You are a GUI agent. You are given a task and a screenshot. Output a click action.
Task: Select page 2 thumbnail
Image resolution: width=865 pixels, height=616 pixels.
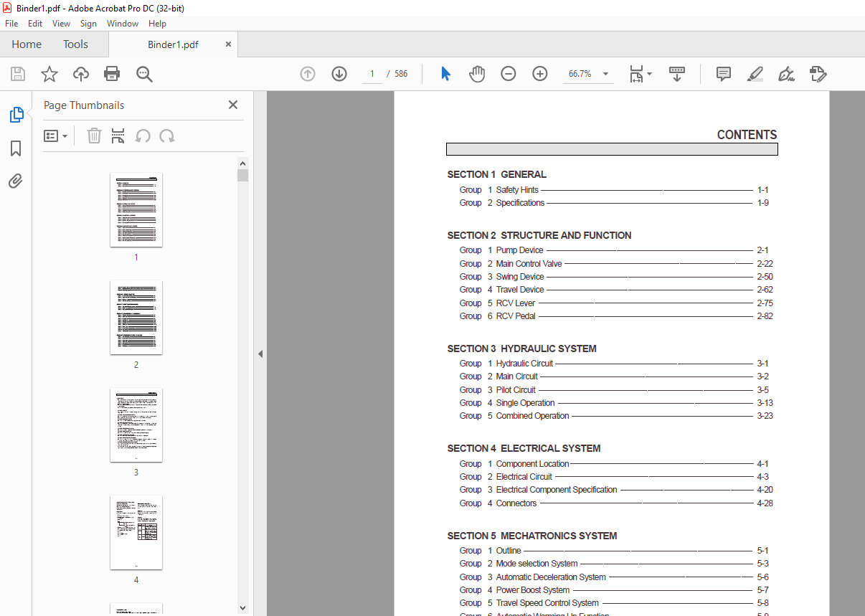click(136, 317)
